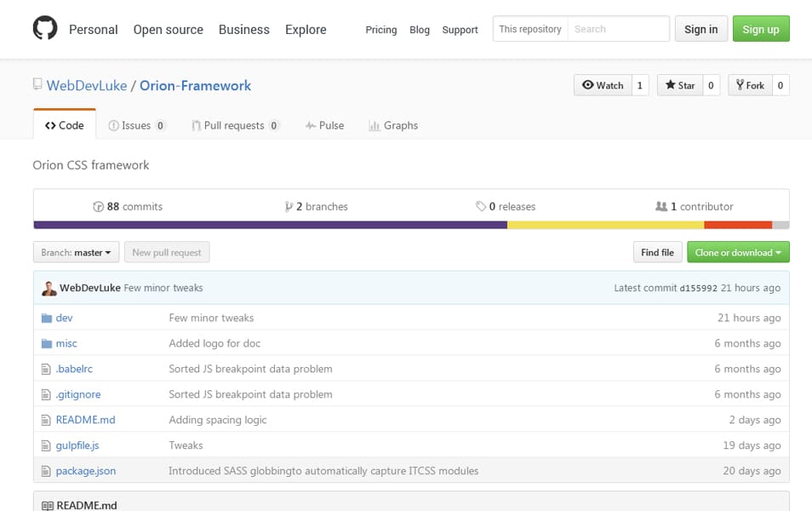Visit the Blog link
This screenshot has width=812, height=511.
click(x=420, y=30)
